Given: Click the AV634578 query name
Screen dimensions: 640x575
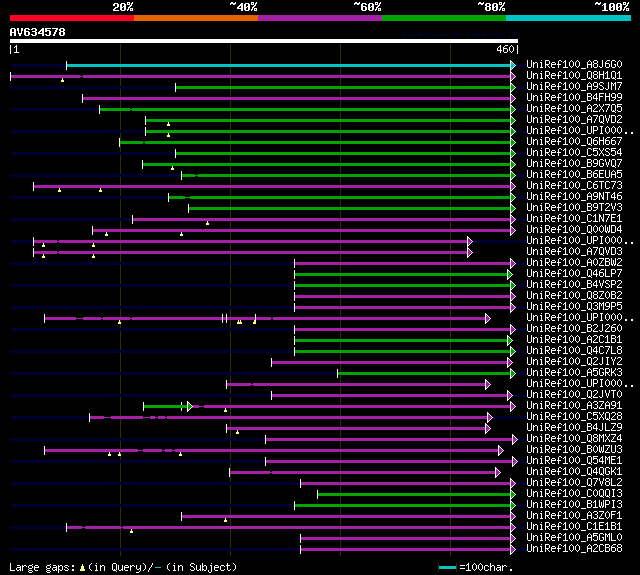Looking at the screenshot, I should pos(38,32).
